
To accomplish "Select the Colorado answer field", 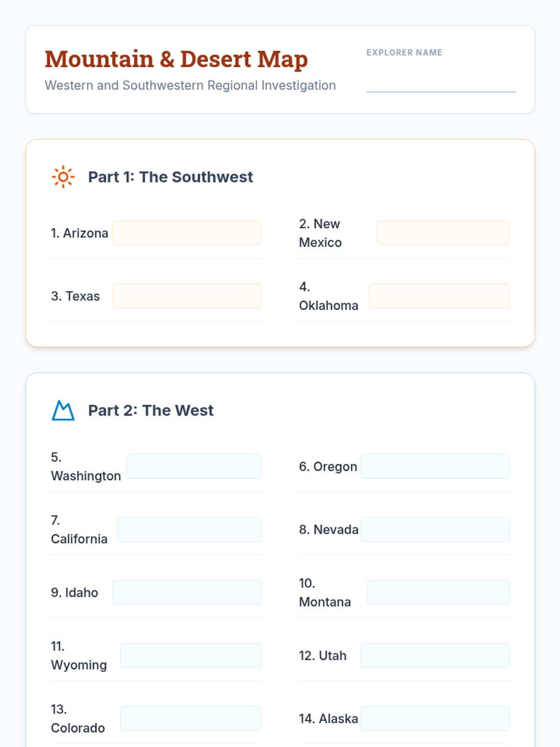I will (x=190, y=719).
